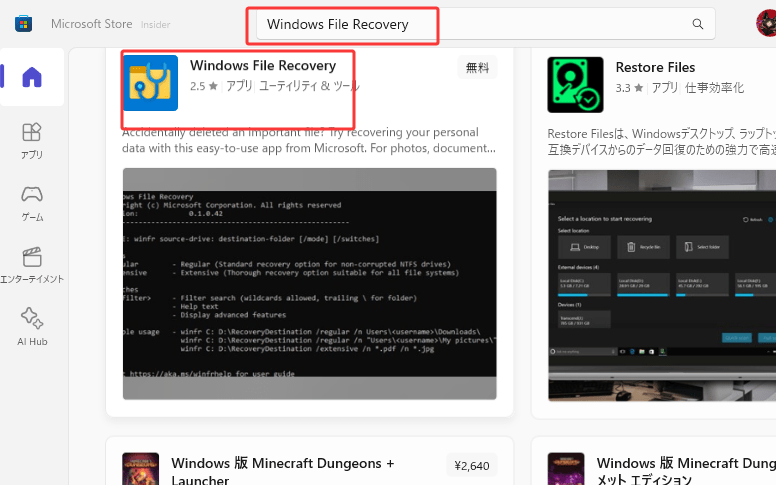This screenshot has width=776, height=485.
Task: Open the Apps section (アプリ)
Action: pyautogui.click(x=32, y=139)
